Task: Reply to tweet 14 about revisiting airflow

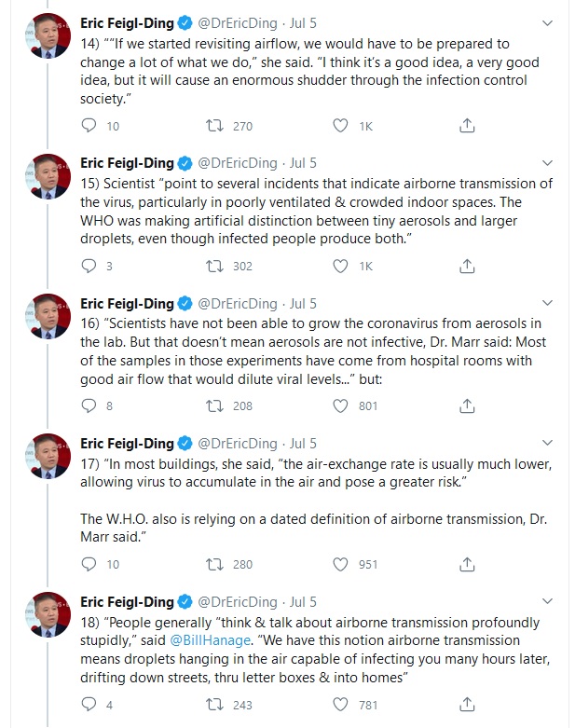Action: point(89,126)
